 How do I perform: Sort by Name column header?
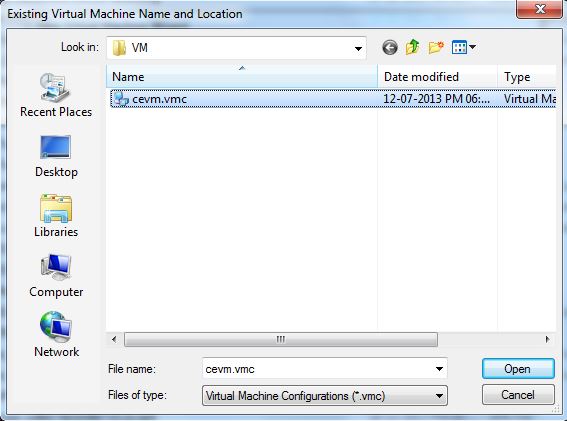point(242,76)
